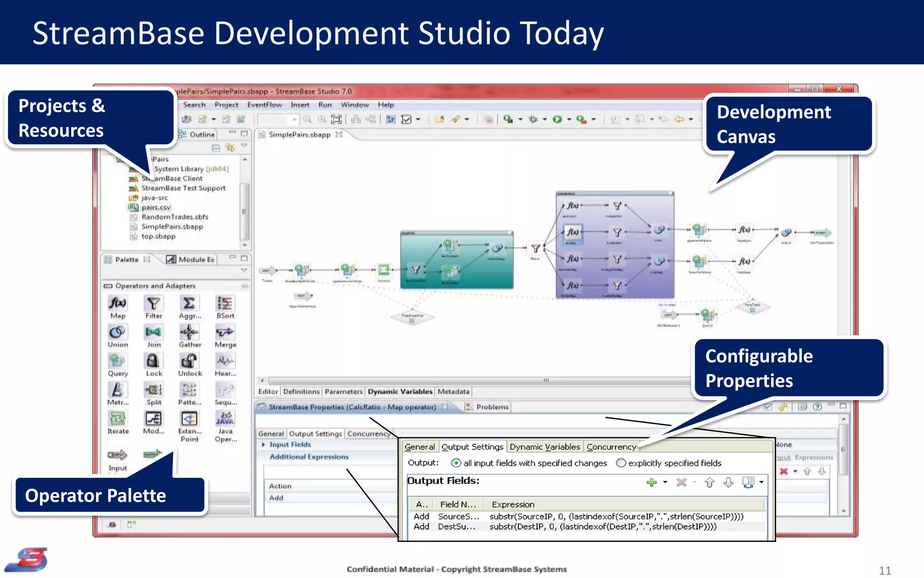The width and height of the screenshot is (924, 578).
Task: Open the zoom level combo box
Action: [279, 119]
